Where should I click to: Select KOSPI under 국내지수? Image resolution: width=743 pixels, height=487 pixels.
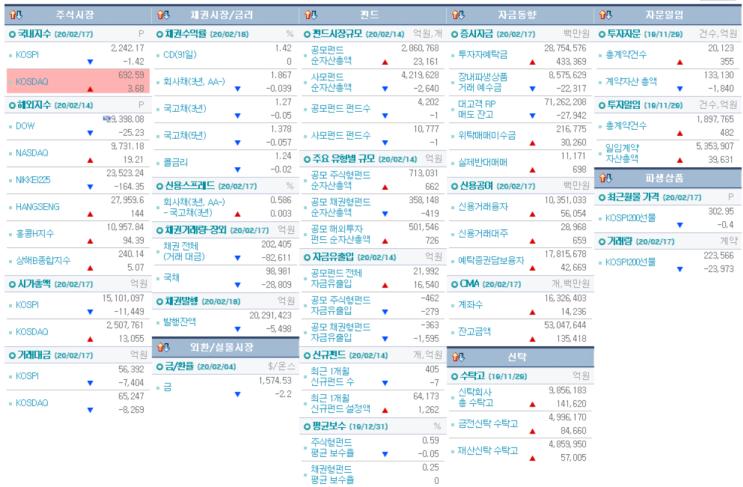point(27,55)
